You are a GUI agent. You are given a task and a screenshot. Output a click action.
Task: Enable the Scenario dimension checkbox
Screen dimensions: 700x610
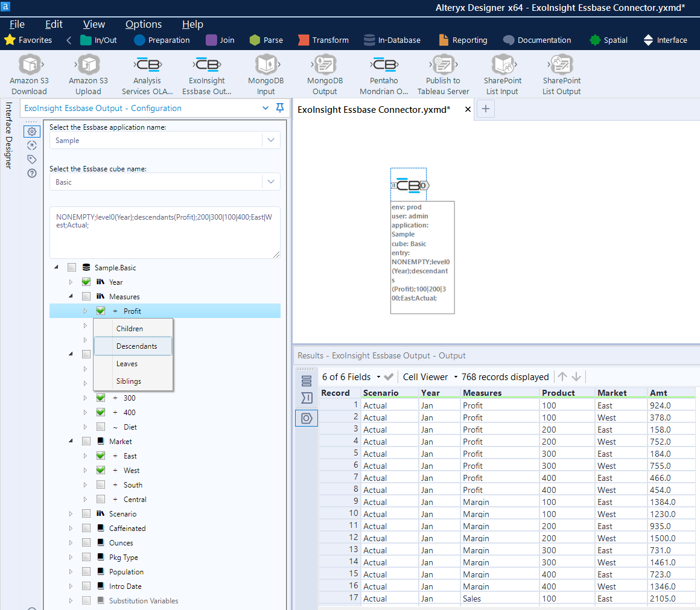click(x=86, y=513)
